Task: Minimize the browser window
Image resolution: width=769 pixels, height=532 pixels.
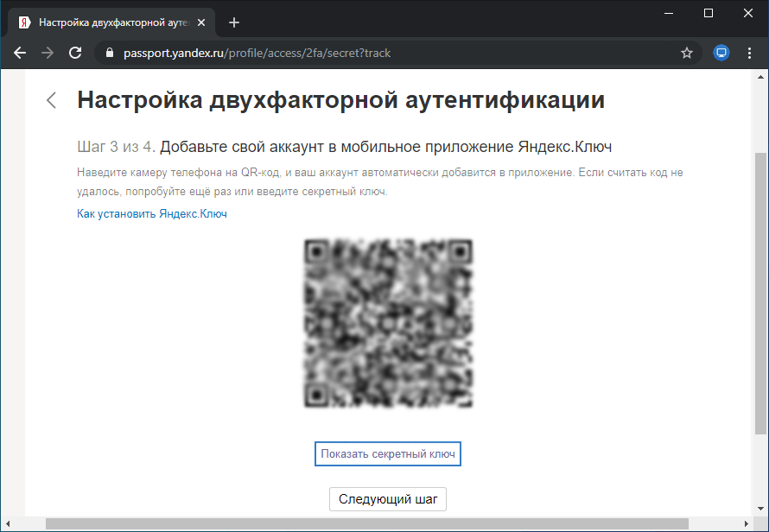Action: coord(669,13)
